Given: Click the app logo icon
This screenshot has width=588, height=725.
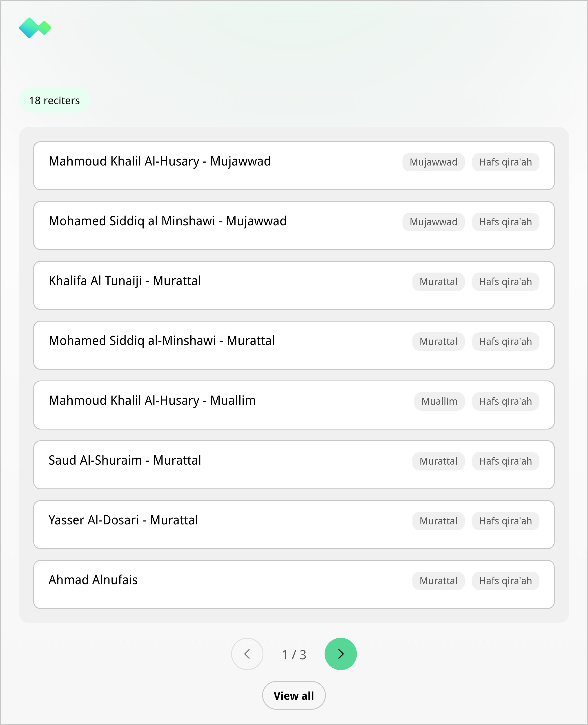Looking at the screenshot, I should 35,28.
